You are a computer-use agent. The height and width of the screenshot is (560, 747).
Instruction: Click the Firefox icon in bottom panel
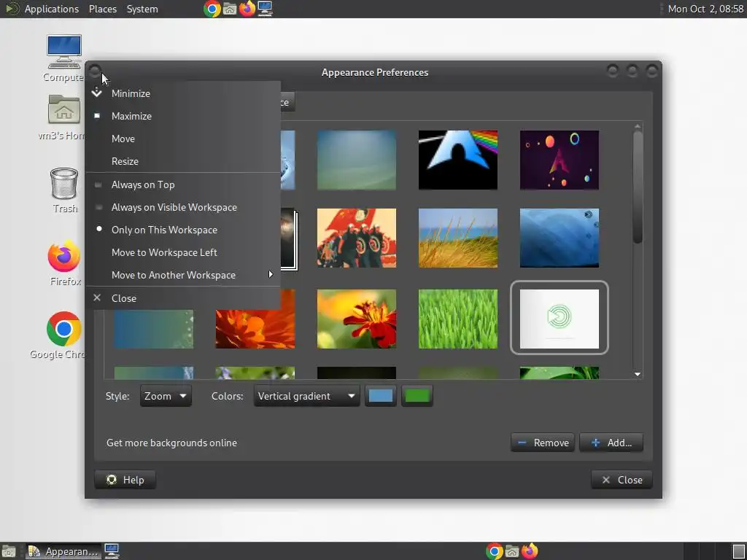tap(530, 551)
